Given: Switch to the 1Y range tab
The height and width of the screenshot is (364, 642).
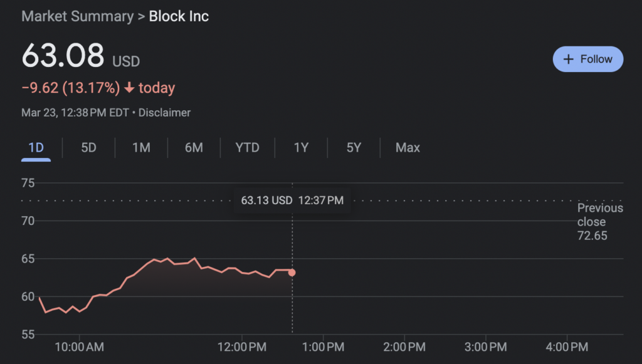Looking at the screenshot, I should pyautogui.click(x=301, y=148).
